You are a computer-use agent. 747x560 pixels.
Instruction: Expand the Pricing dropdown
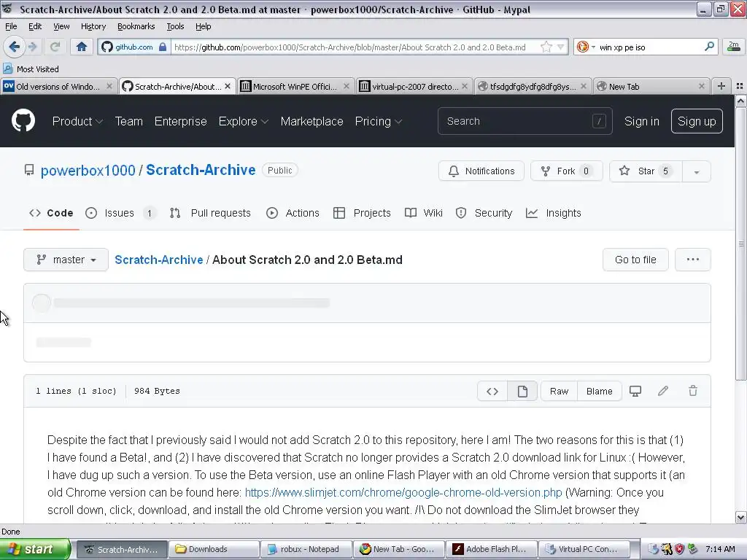tap(379, 121)
